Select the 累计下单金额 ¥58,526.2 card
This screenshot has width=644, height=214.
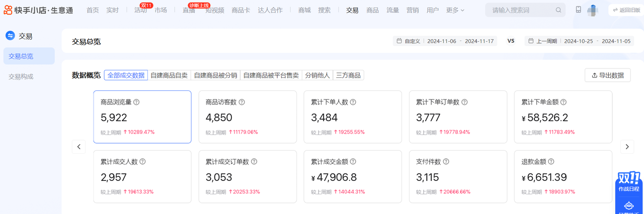[563, 117]
